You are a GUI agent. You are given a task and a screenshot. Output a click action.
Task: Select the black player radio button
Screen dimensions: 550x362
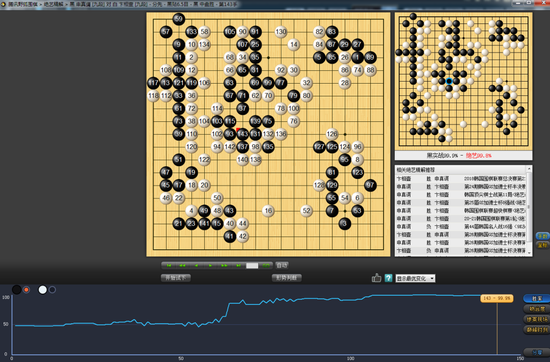26,290
